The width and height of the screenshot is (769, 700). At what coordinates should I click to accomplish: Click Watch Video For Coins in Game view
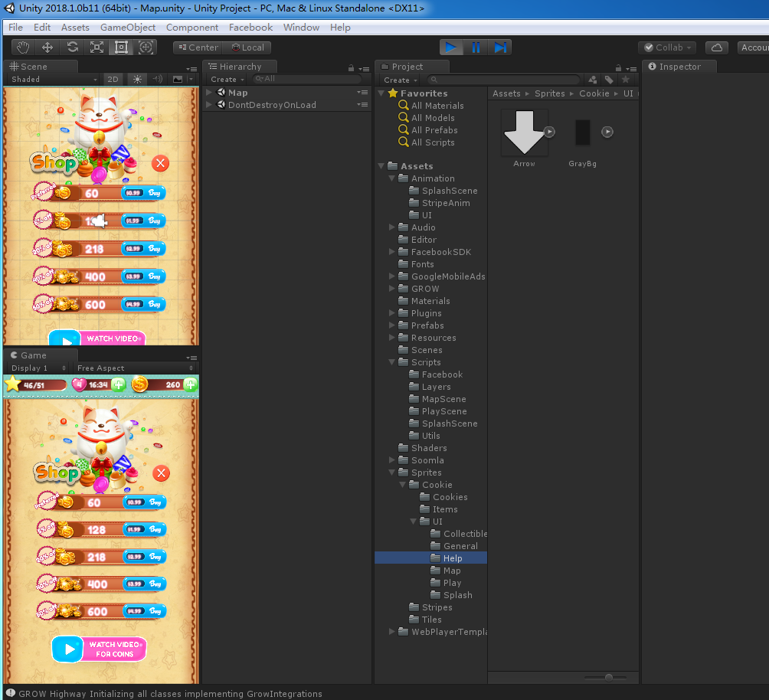point(99,649)
